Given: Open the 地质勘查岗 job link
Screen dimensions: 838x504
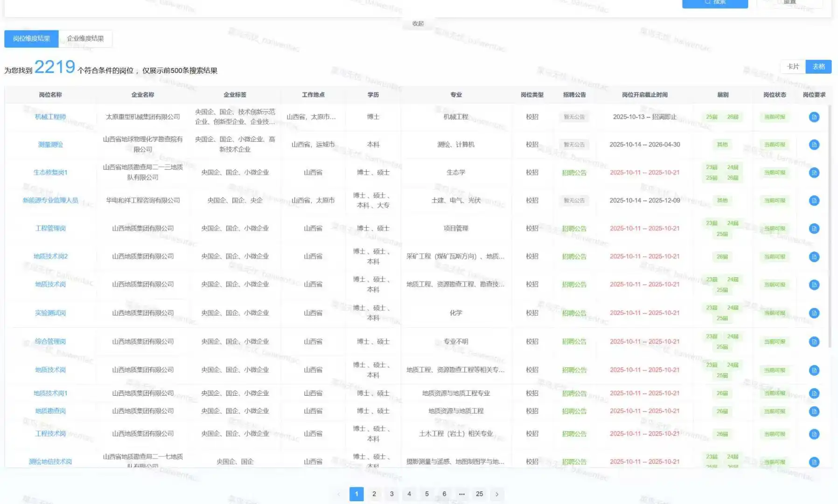Looking at the screenshot, I should (x=50, y=411).
